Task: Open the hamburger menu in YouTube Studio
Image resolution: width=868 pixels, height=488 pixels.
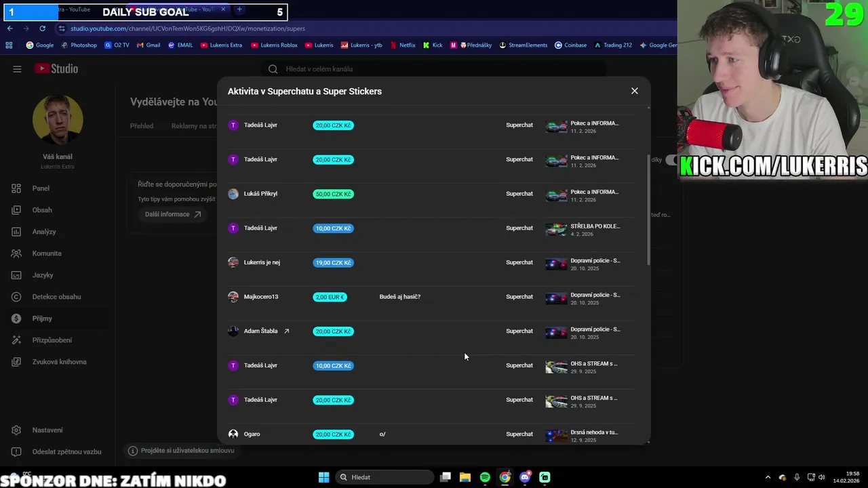Action: (x=17, y=68)
